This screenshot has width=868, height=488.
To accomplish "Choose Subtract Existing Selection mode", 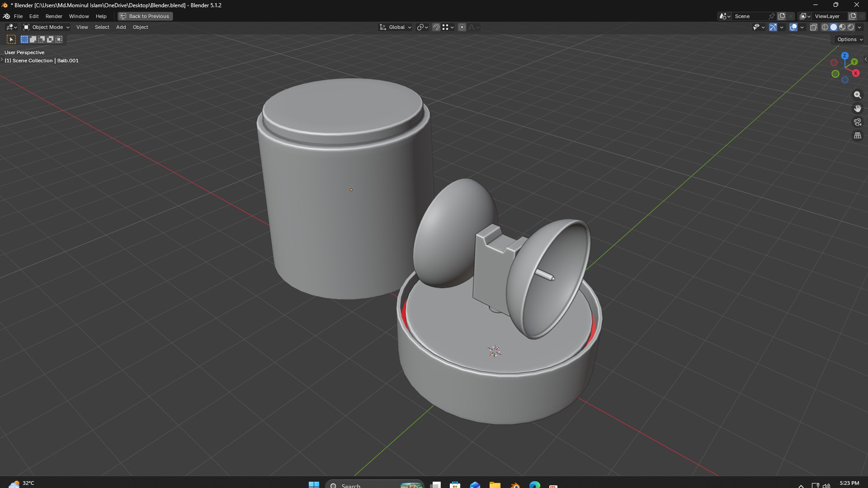I will (42, 39).
